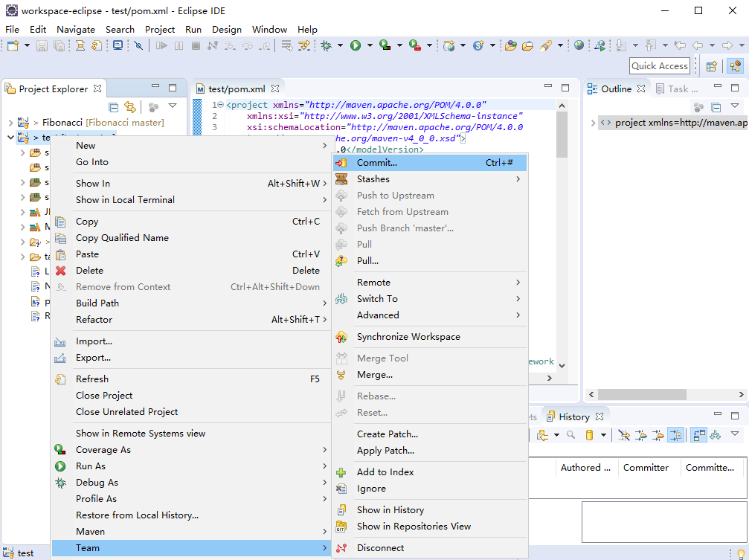
Task: Click the Java EE perspective icon
Action: click(736, 66)
